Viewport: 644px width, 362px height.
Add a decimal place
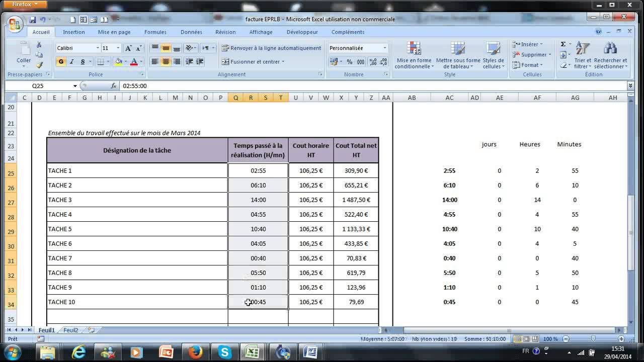coord(373,62)
